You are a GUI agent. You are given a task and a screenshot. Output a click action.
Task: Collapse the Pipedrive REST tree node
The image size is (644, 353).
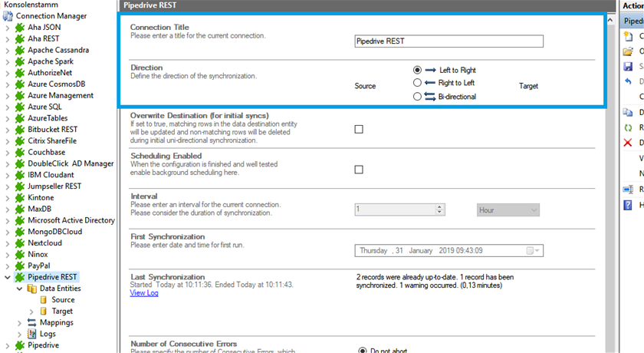pos(8,277)
